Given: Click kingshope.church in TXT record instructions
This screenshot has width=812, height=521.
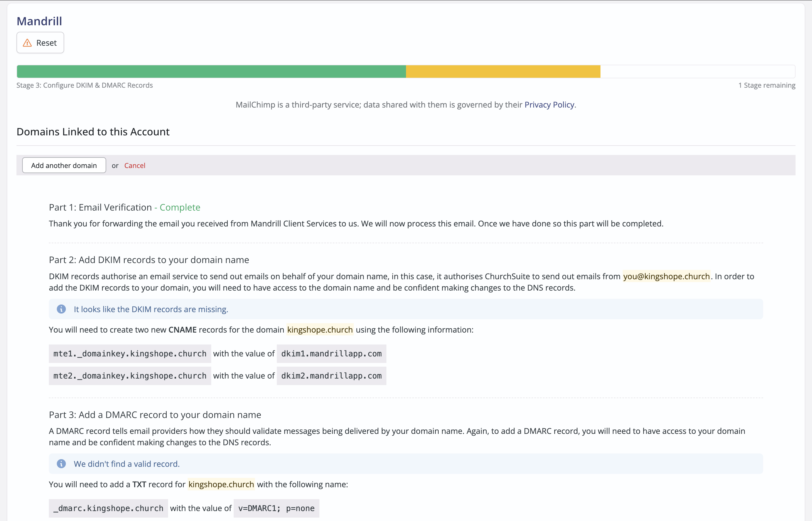Looking at the screenshot, I should pos(221,484).
